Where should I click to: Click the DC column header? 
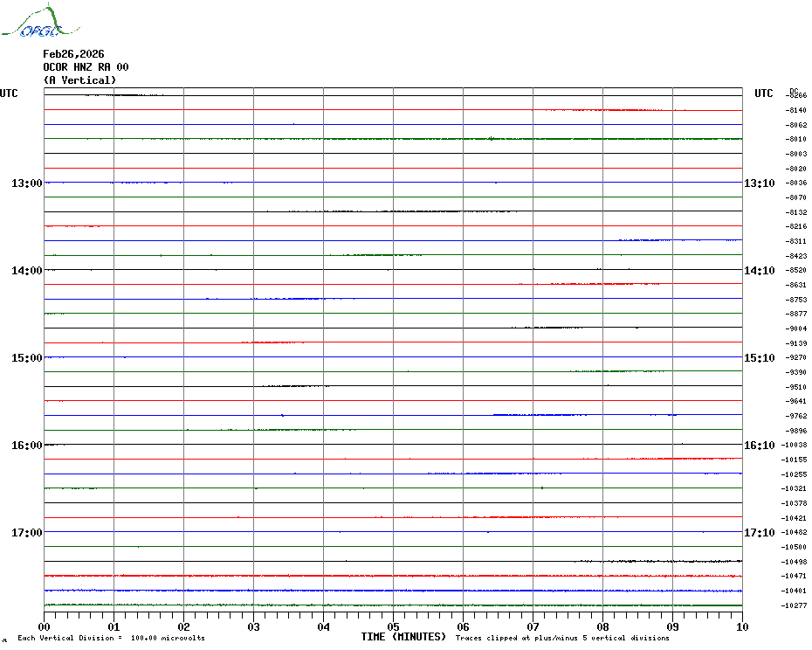pyautogui.click(x=794, y=90)
